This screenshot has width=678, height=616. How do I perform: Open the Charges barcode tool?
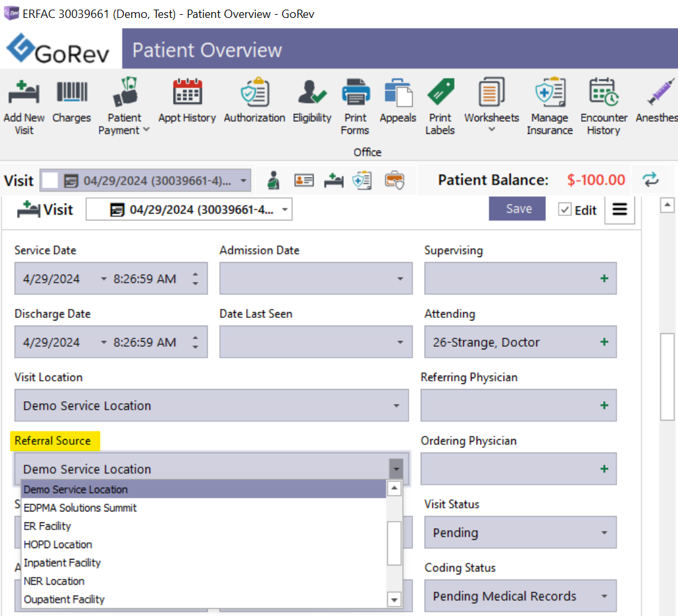[72, 92]
